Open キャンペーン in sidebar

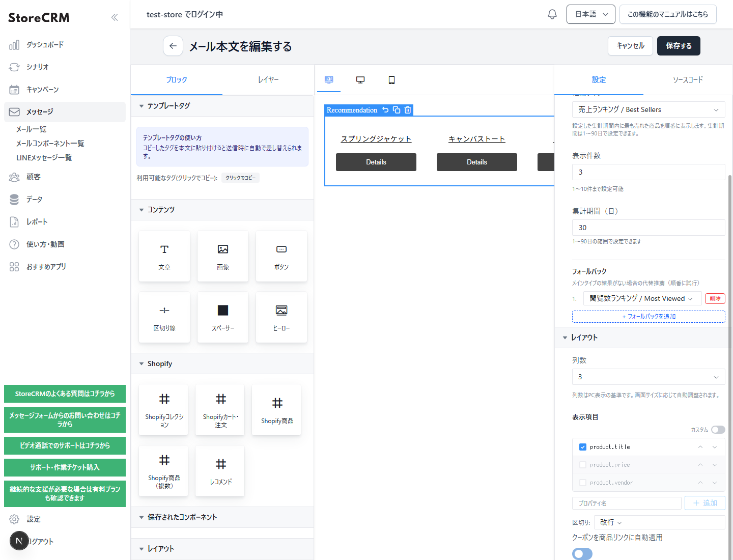coord(65,90)
